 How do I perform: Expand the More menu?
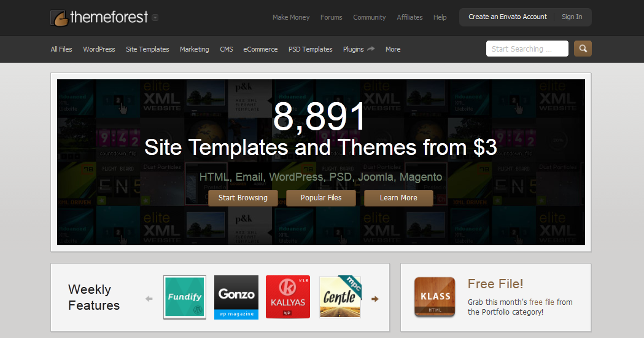(393, 49)
